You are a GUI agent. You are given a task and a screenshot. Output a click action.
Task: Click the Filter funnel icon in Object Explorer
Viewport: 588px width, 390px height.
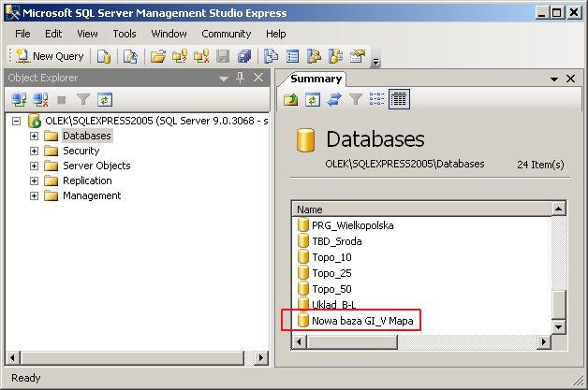[83, 100]
